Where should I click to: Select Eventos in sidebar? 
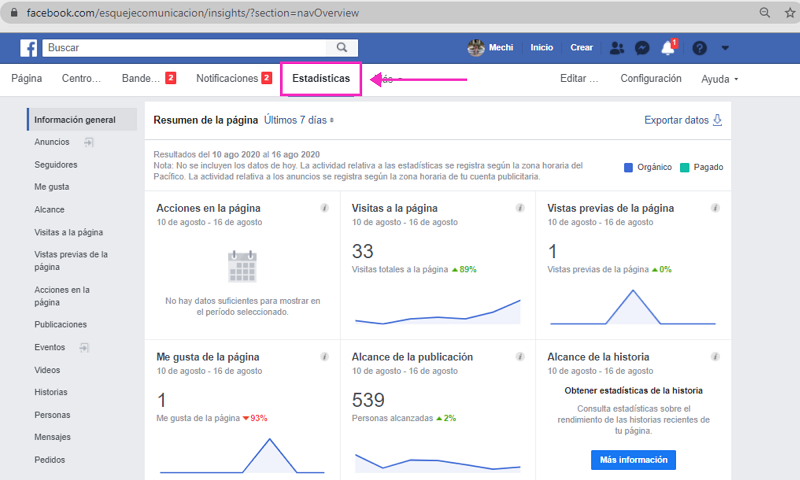49,347
